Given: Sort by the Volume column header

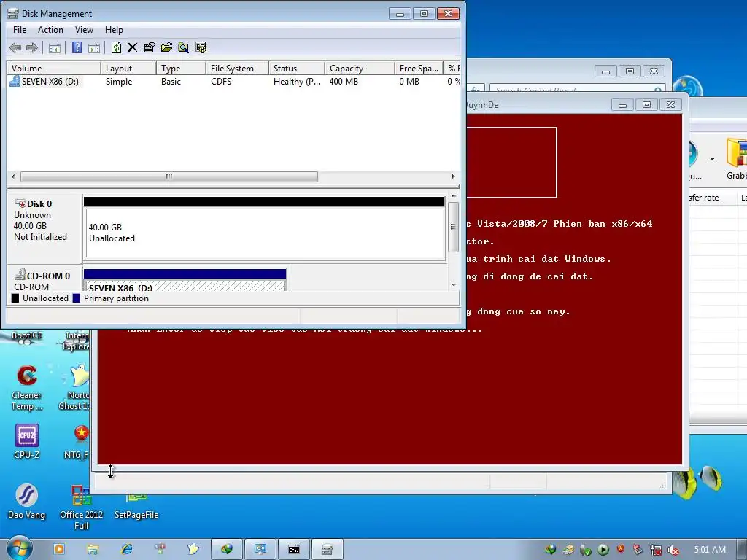Looking at the screenshot, I should 54,68.
